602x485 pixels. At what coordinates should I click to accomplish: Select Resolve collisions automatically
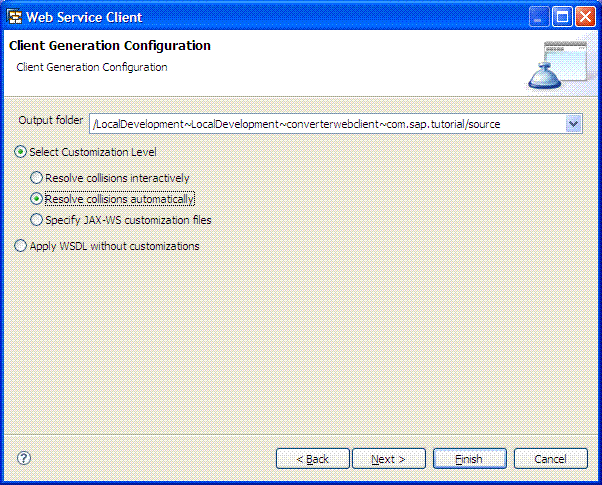coord(37,199)
